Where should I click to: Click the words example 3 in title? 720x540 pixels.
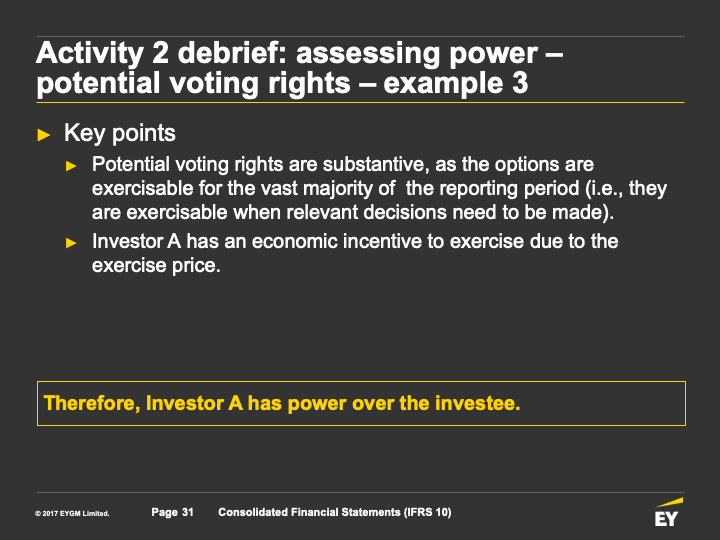pyautogui.click(x=456, y=83)
